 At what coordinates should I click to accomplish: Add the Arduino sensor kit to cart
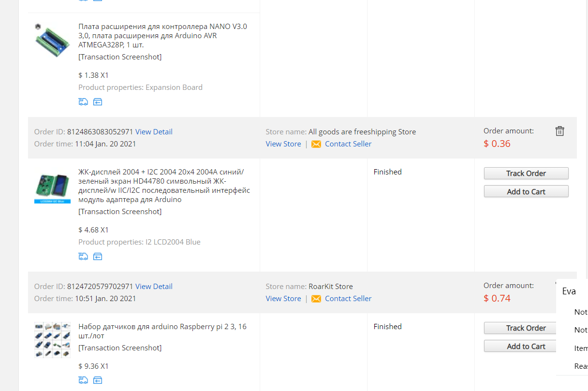(526, 346)
